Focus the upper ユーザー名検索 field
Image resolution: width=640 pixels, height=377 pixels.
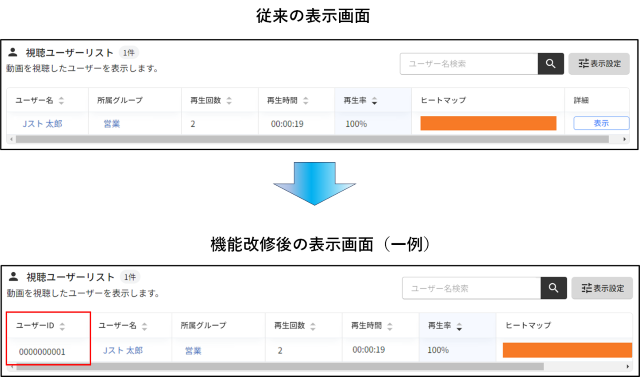(469, 64)
